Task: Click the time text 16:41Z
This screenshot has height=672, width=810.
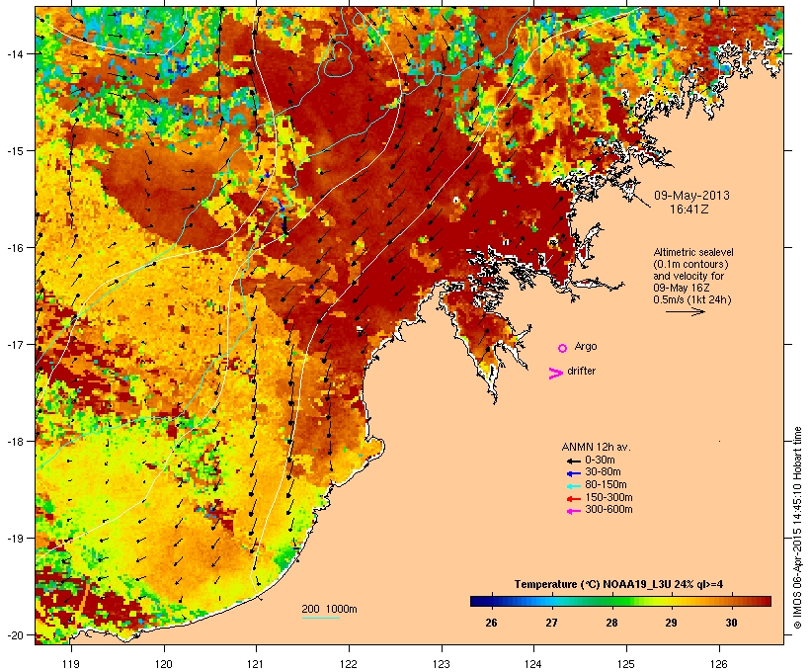Action: (688, 210)
